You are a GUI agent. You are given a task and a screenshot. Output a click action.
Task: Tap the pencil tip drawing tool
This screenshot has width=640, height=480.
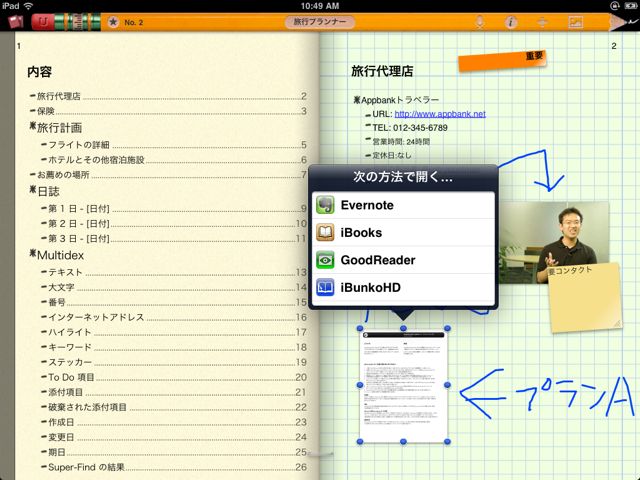coord(624,22)
